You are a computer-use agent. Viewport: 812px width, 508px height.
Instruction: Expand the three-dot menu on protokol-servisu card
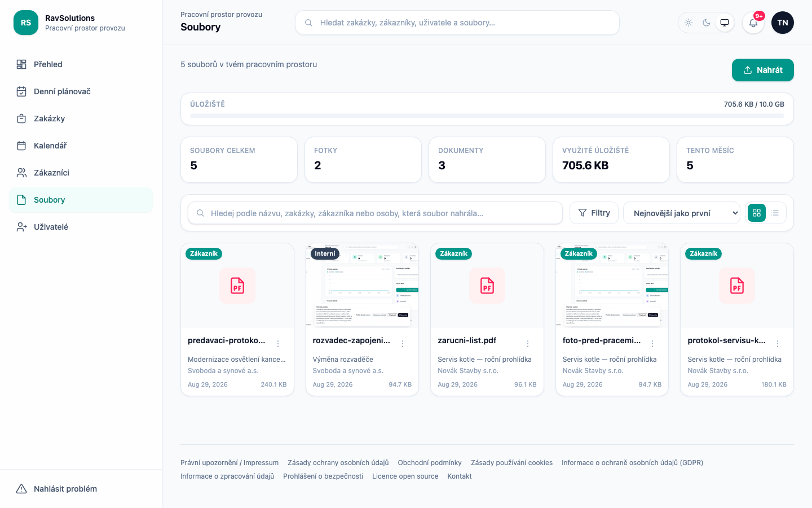coord(778,344)
